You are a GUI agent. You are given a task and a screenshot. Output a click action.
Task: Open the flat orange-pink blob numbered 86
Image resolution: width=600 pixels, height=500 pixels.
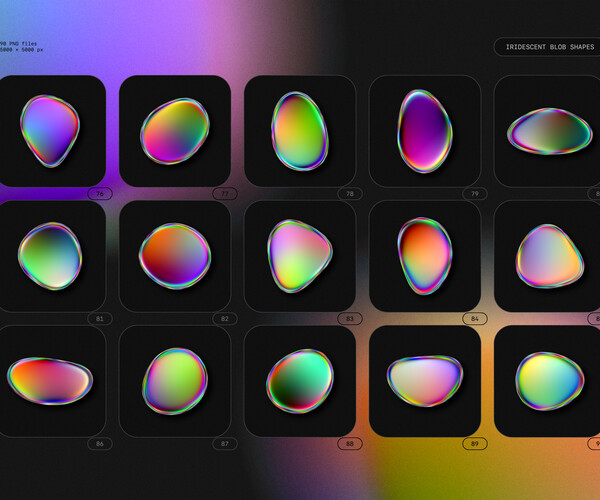point(50,381)
